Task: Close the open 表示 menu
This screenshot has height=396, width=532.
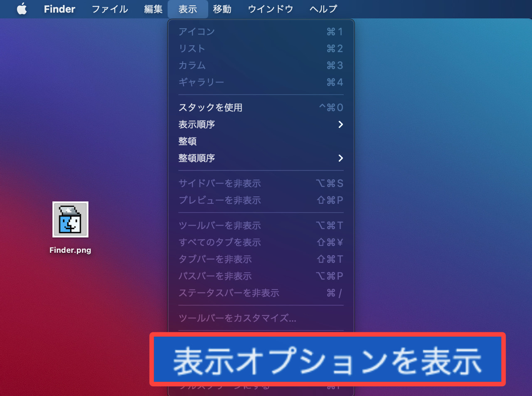Action: (188, 9)
